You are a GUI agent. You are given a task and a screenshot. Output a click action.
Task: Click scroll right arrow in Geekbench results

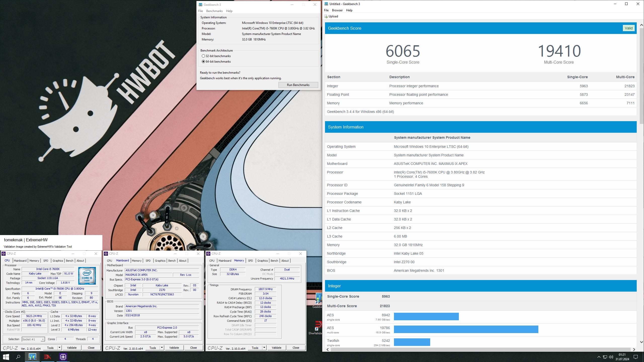[x=634, y=349]
